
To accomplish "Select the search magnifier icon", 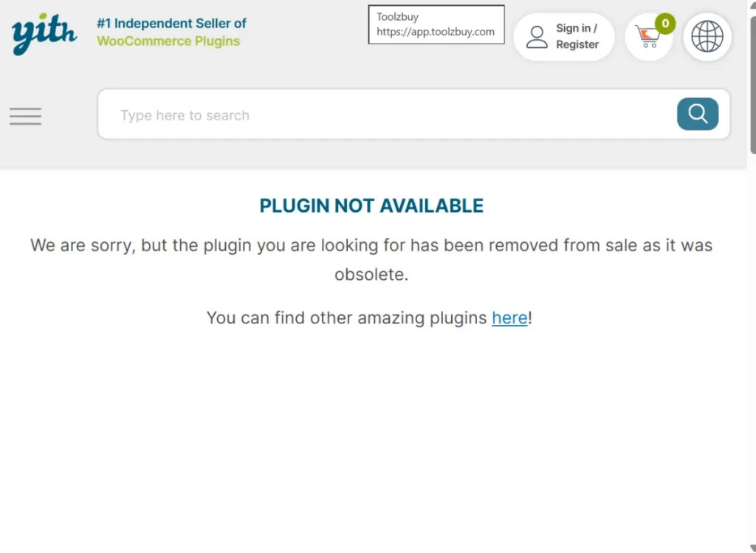I will pyautogui.click(x=697, y=114).
